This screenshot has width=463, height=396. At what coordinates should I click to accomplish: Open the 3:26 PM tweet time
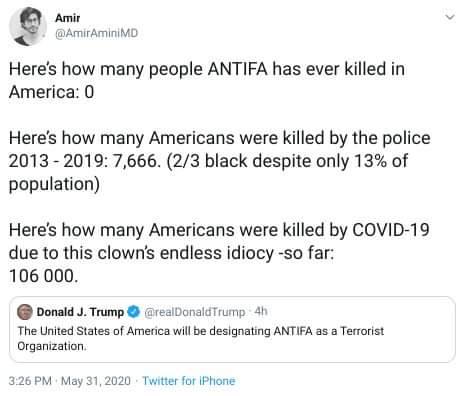tap(30, 381)
